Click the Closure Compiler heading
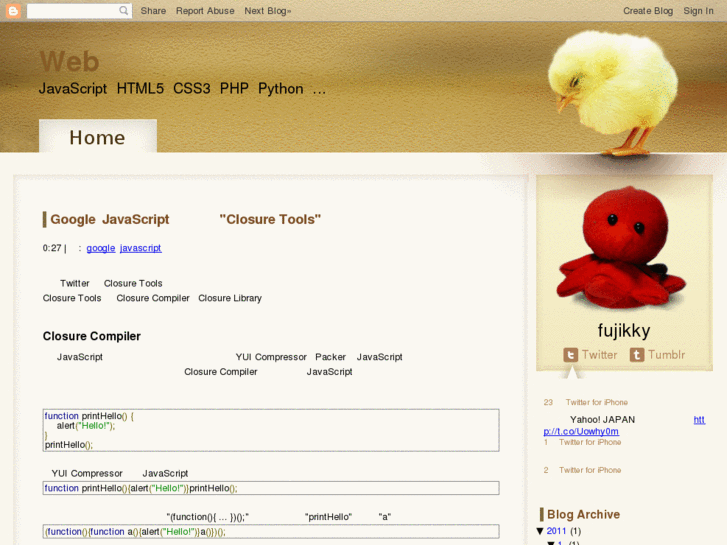The image size is (727, 545). click(x=91, y=336)
